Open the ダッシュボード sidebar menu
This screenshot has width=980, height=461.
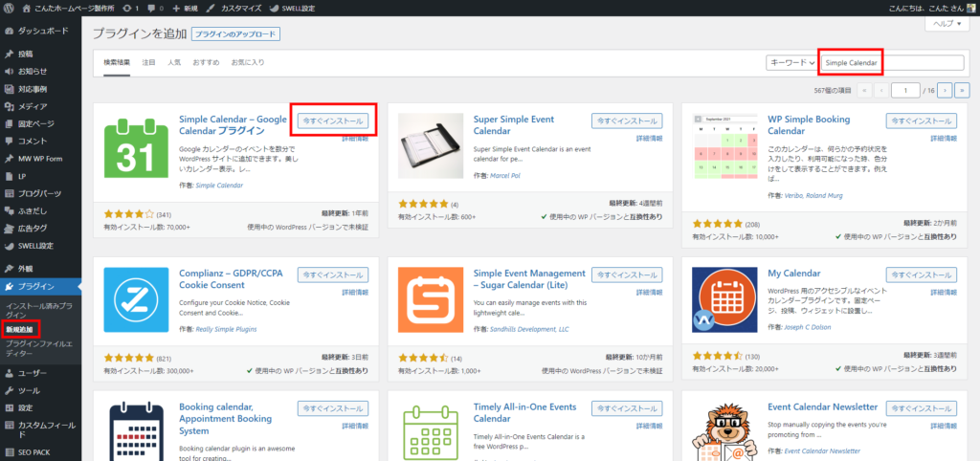[x=40, y=31]
